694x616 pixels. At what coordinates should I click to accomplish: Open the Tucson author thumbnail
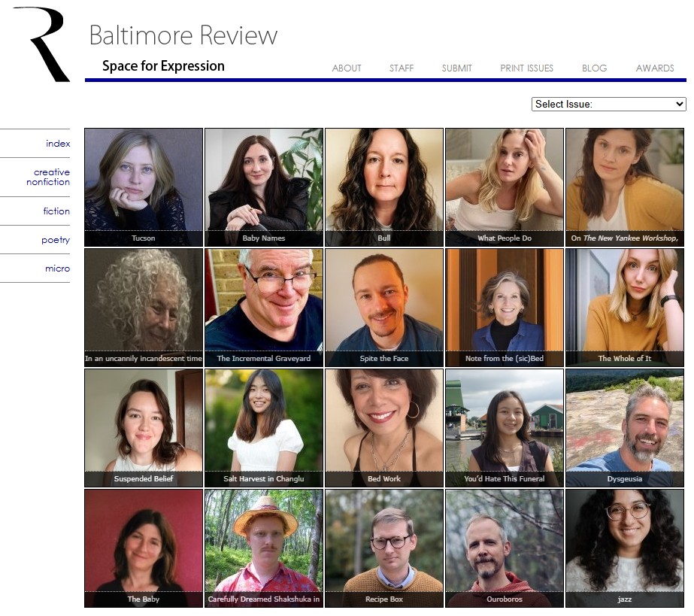click(144, 187)
